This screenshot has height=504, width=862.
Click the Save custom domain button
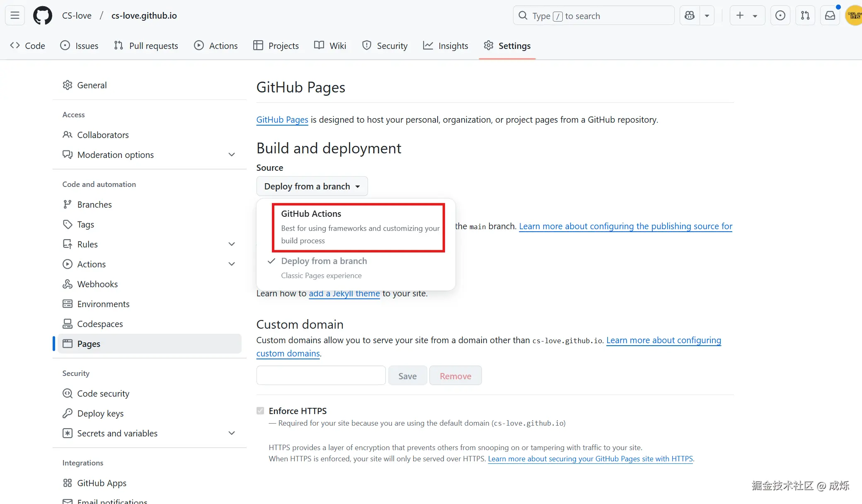pyautogui.click(x=407, y=376)
